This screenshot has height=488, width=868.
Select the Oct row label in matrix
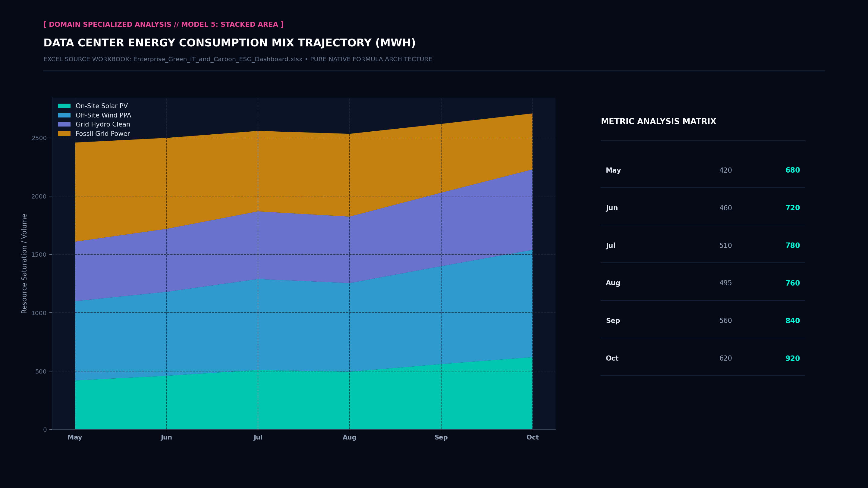pyautogui.click(x=612, y=359)
